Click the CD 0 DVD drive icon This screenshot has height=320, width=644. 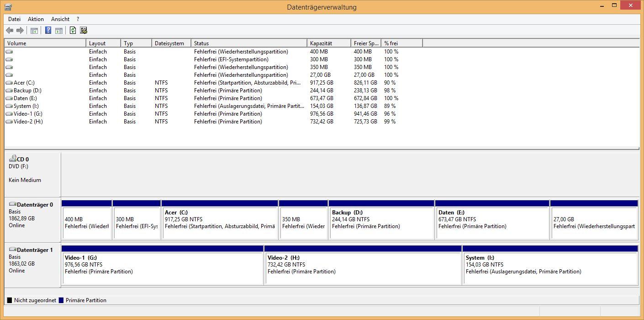pos(13,159)
